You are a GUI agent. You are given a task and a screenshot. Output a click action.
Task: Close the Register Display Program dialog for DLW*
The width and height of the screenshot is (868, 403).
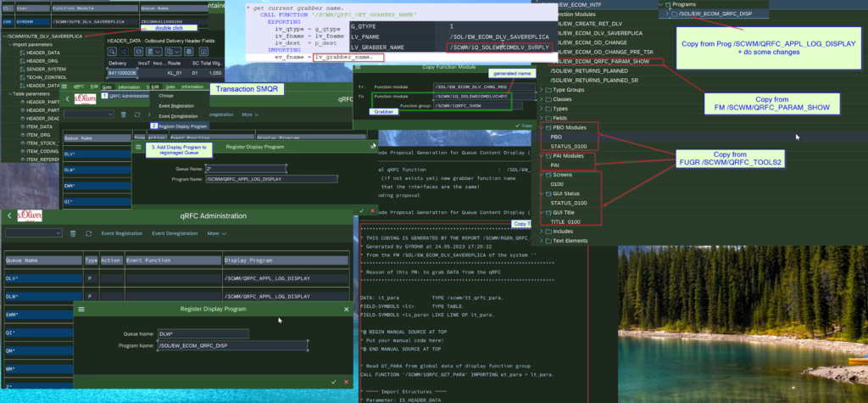point(346,310)
